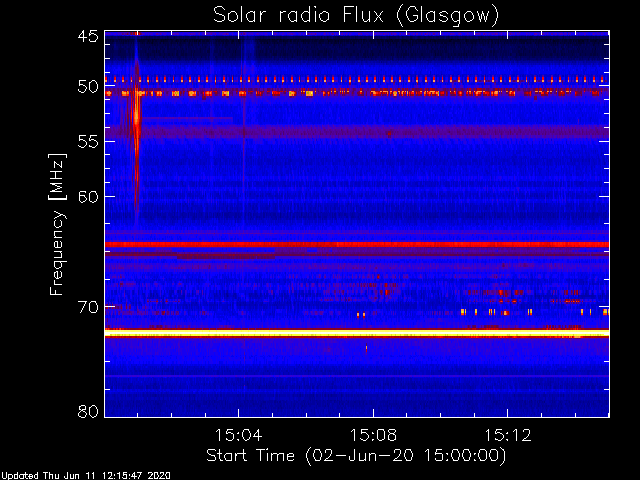Click the '55' frequency tick label
640x480 pixels.
pyautogui.click(x=88, y=142)
